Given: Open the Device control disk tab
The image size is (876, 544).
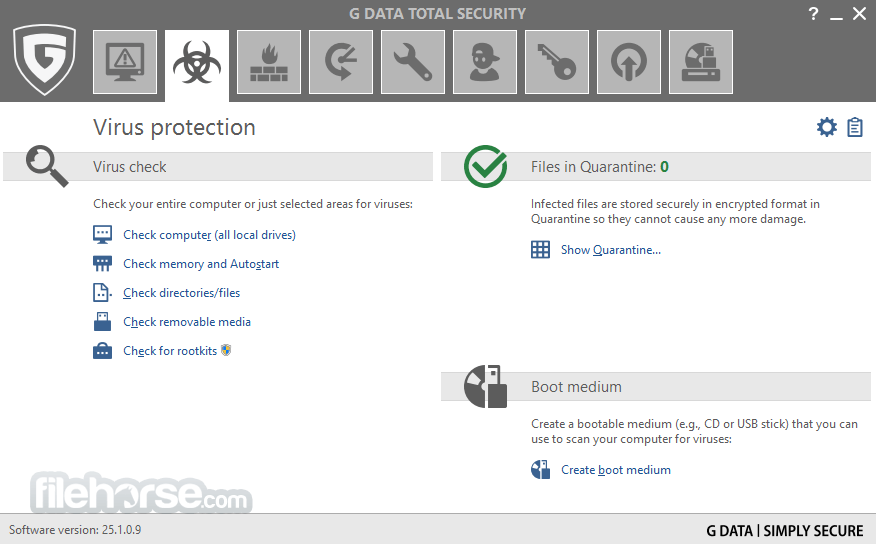Looking at the screenshot, I should [701, 62].
